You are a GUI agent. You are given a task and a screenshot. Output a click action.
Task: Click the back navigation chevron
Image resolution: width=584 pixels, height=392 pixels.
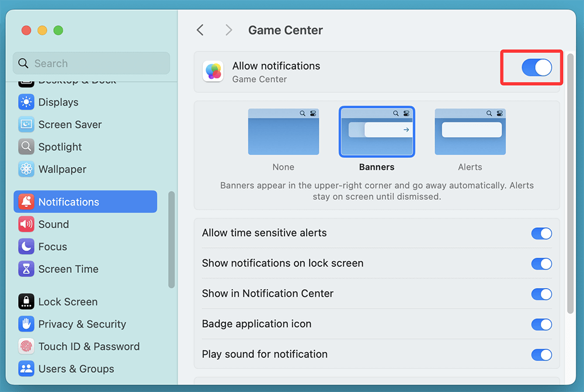[x=200, y=30]
